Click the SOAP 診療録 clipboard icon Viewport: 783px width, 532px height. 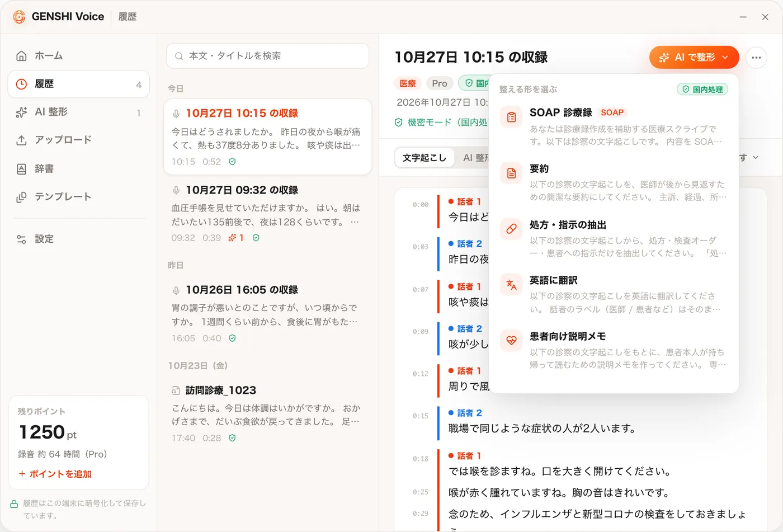pos(511,117)
